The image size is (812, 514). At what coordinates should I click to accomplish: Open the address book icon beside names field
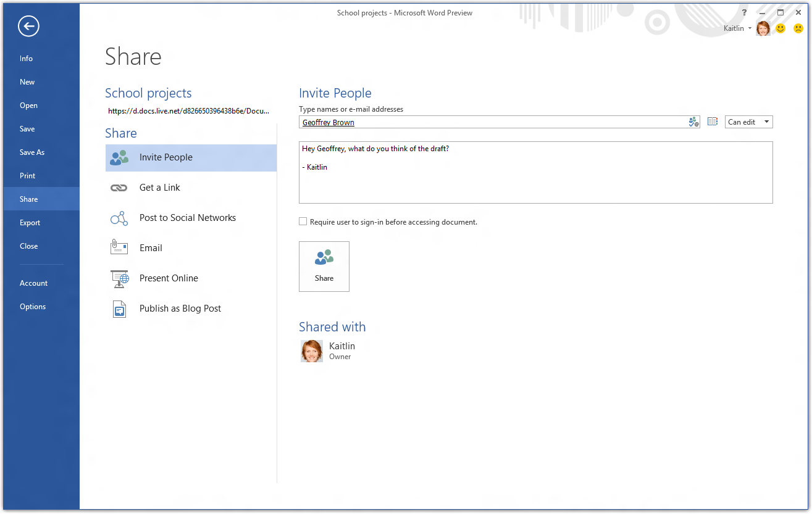[x=713, y=122]
